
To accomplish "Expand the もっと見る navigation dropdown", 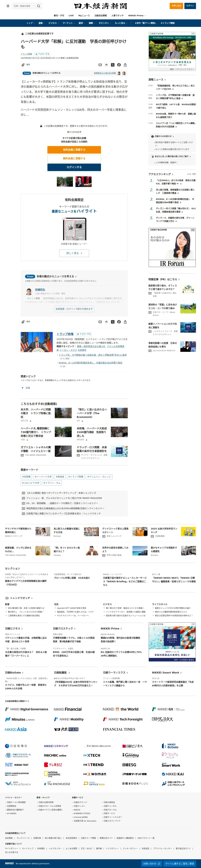I will (121, 23).
